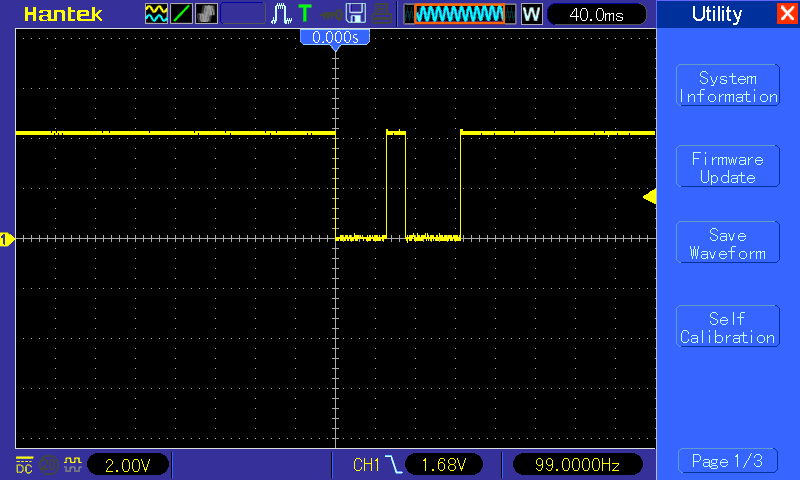The height and width of the screenshot is (480, 800).
Task: Click the key lock icon
Action: click(x=331, y=15)
